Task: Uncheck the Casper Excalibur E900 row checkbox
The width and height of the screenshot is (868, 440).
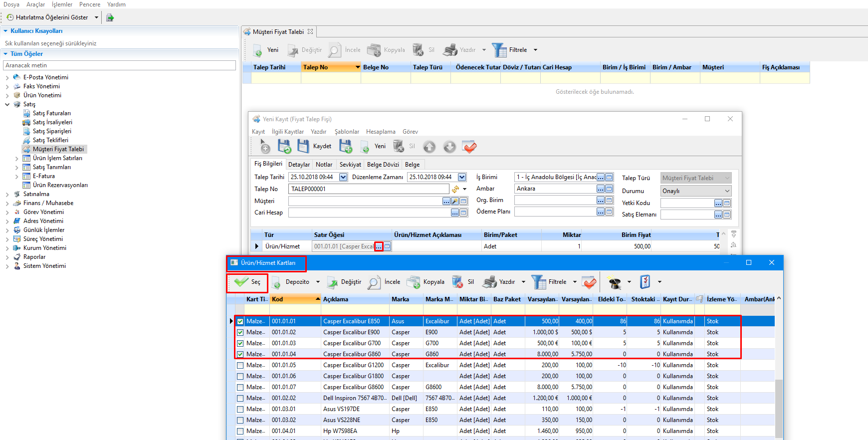Action: 240,332
